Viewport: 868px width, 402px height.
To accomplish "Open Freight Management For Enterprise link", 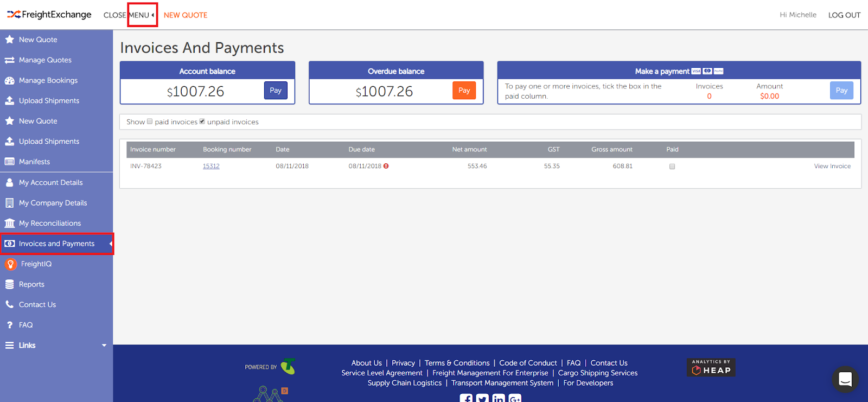I will (490, 373).
